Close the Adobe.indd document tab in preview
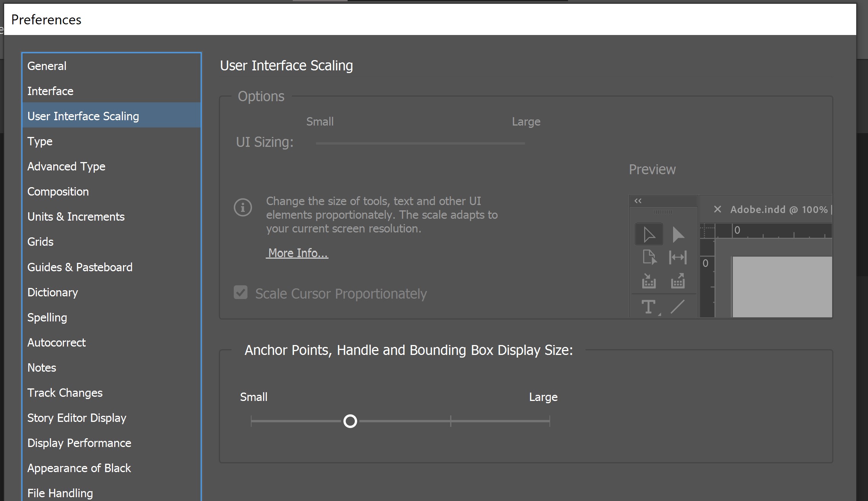The image size is (868, 501). click(717, 209)
